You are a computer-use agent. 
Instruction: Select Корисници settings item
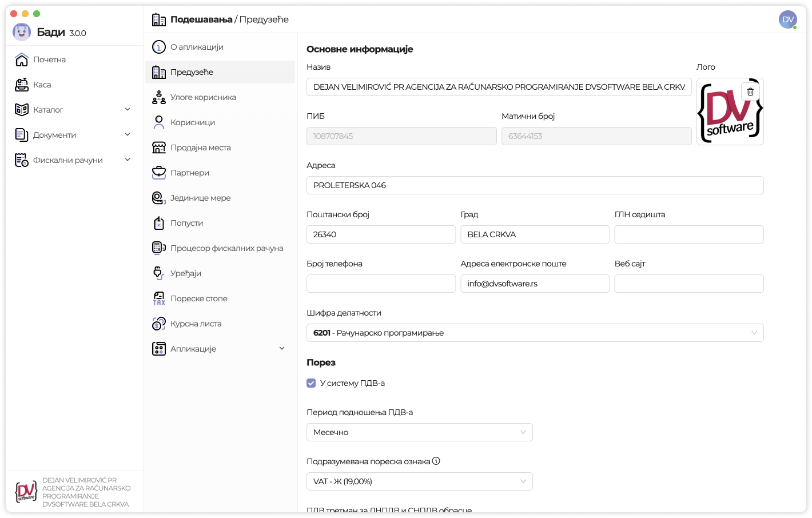click(220, 122)
